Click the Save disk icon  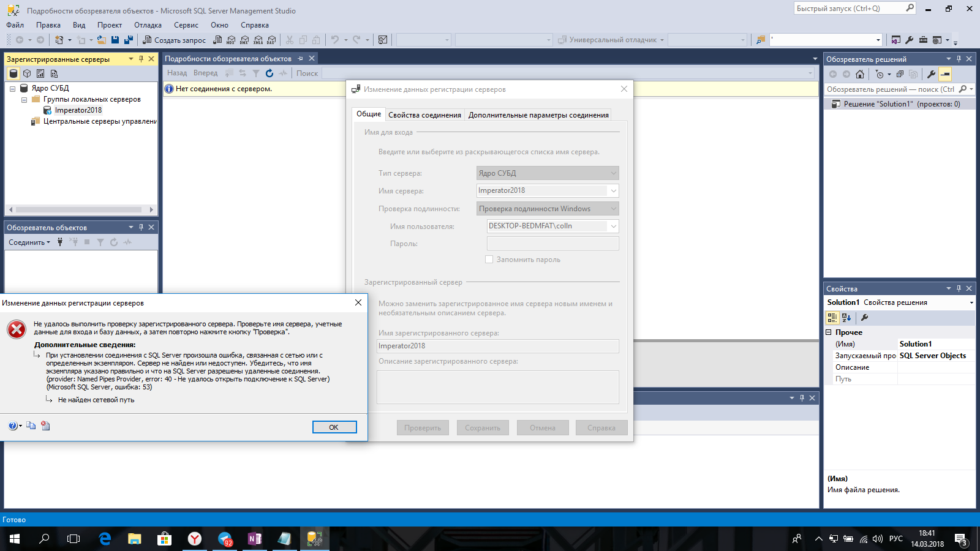pyautogui.click(x=115, y=40)
